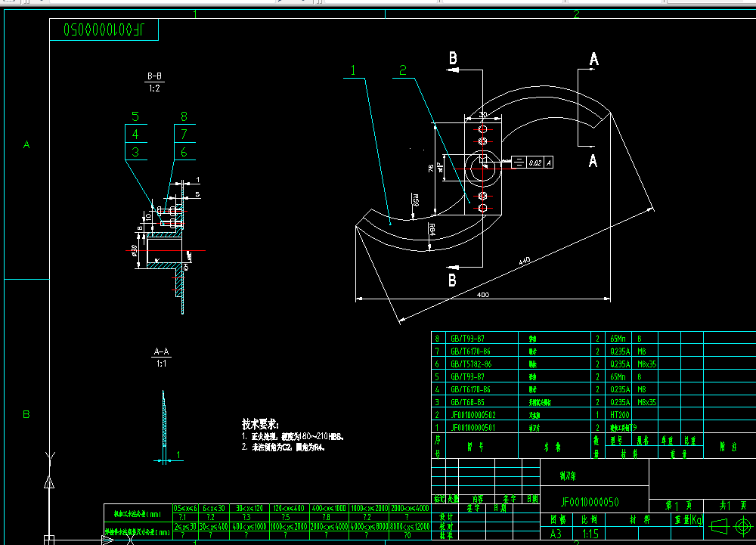Select the R84 radius dimension
The image size is (756, 545).
click(432, 230)
